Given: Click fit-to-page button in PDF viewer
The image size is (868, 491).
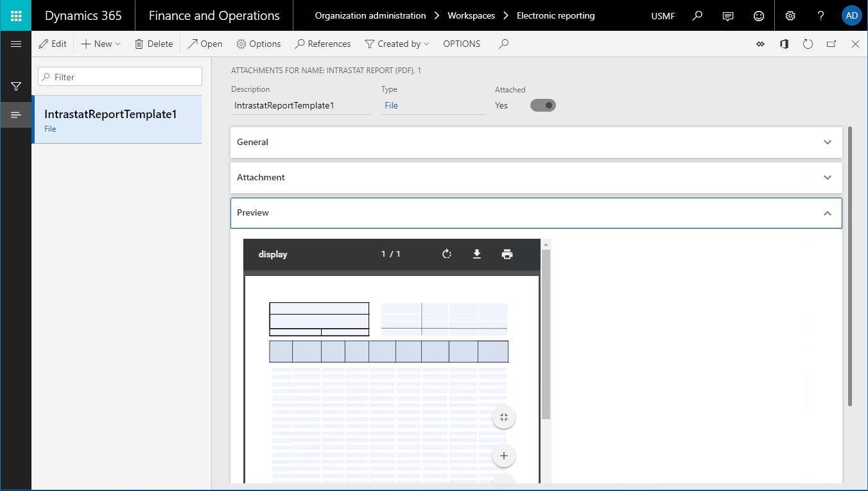Looking at the screenshot, I should [x=504, y=418].
